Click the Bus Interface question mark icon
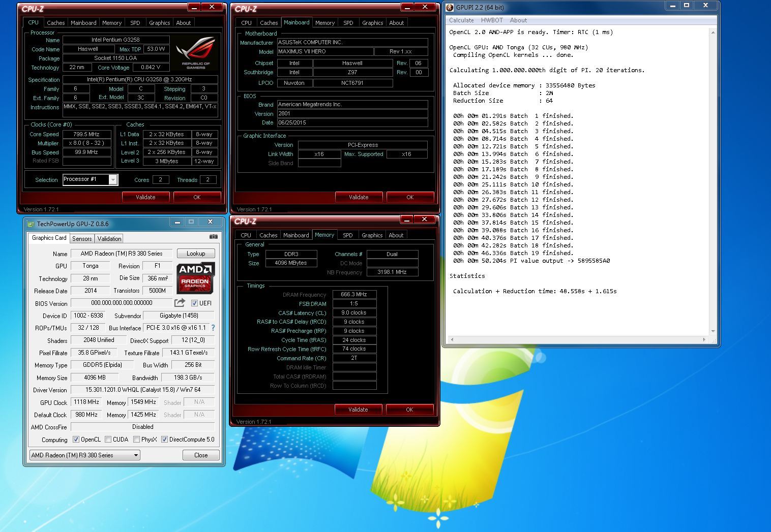 (213, 328)
